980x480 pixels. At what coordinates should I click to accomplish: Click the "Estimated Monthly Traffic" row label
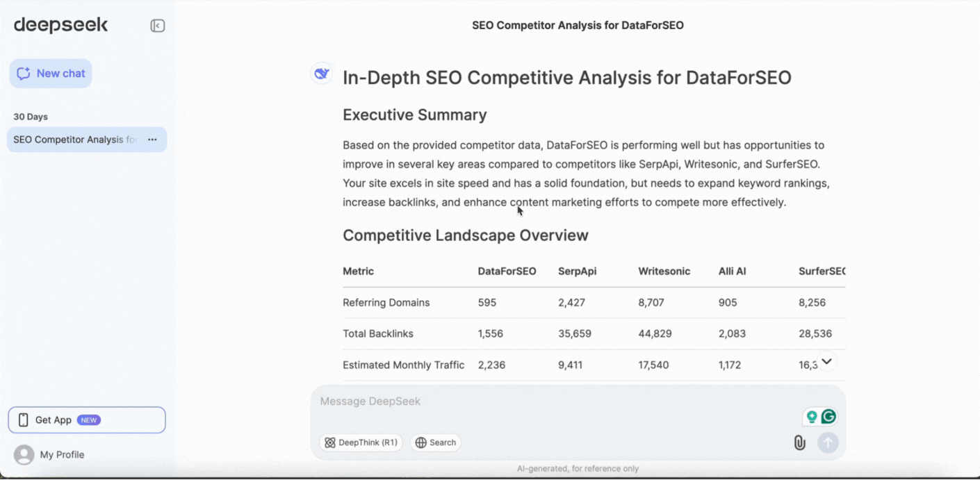click(404, 365)
